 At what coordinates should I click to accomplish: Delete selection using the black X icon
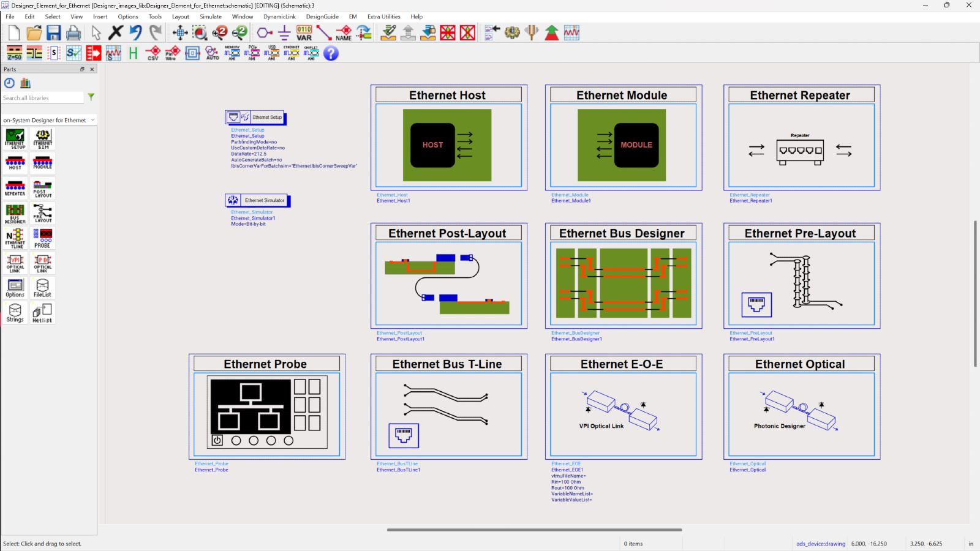[116, 32]
